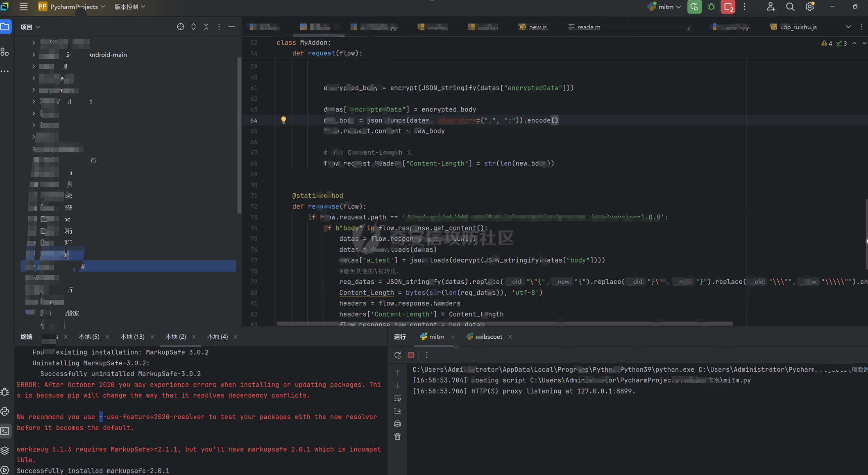Open IDE settings gear
Viewport: 868px width, 475px height.
click(x=809, y=7)
